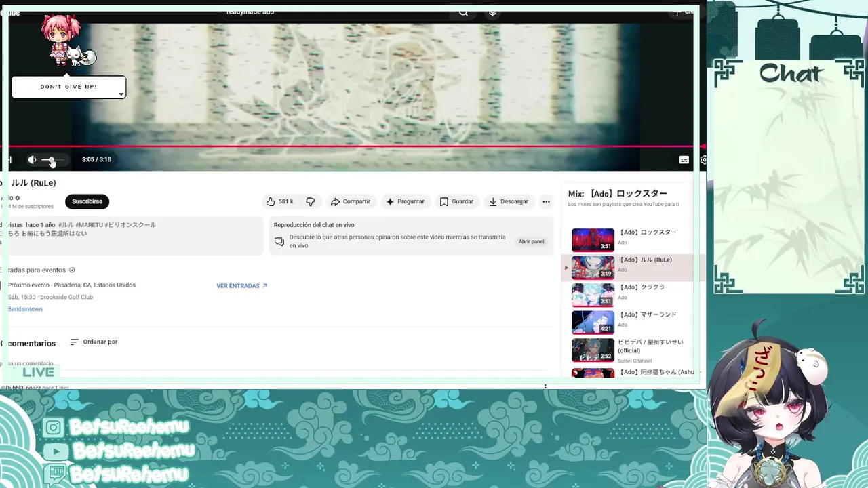Screen dimensions: 868x488
Task: Click the bookmark icon beside Guardar
Action: pyautogui.click(x=443, y=201)
